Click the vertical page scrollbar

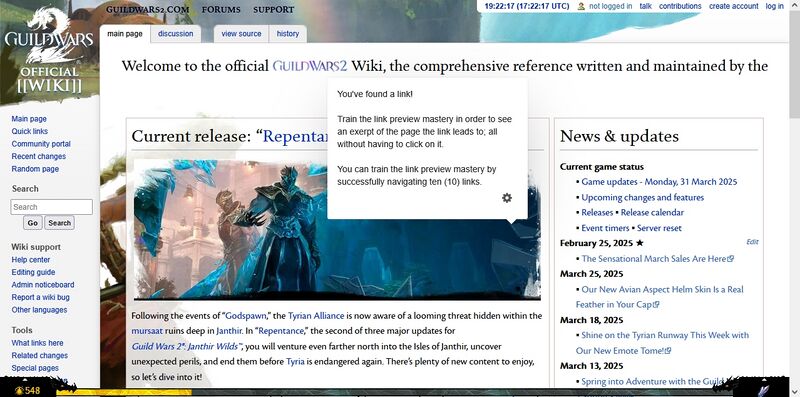click(794, 198)
